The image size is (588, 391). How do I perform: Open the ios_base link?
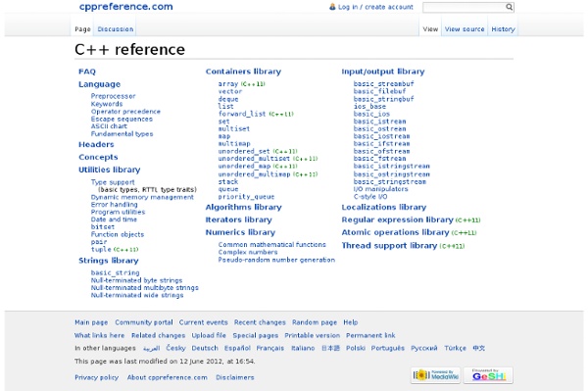[x=369, y=107]
